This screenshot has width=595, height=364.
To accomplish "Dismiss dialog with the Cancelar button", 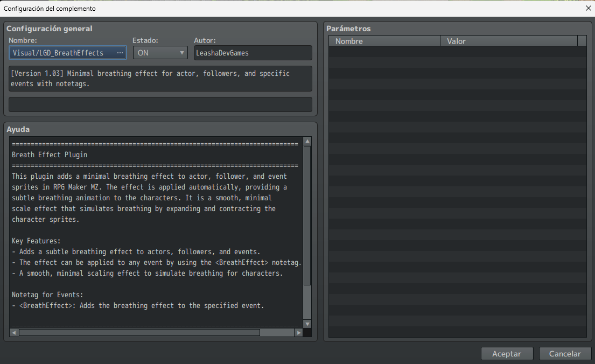I will [x=565, y=354].
